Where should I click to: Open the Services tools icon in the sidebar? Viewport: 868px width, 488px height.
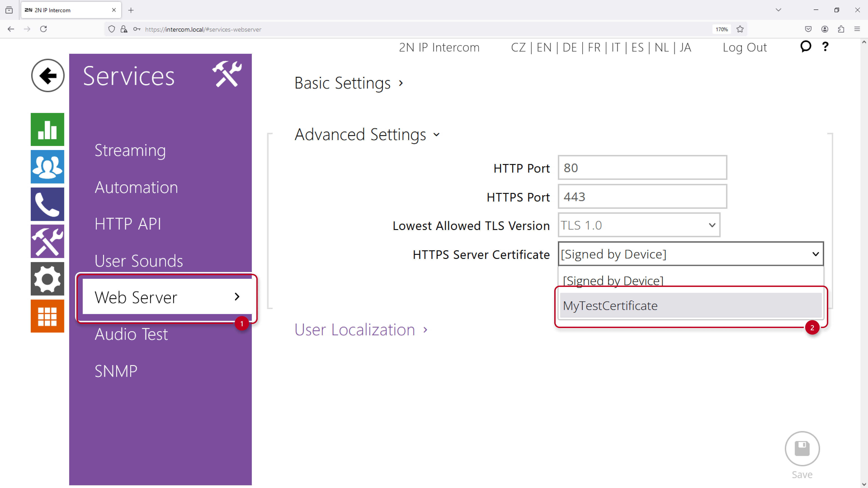click(47, 242)
